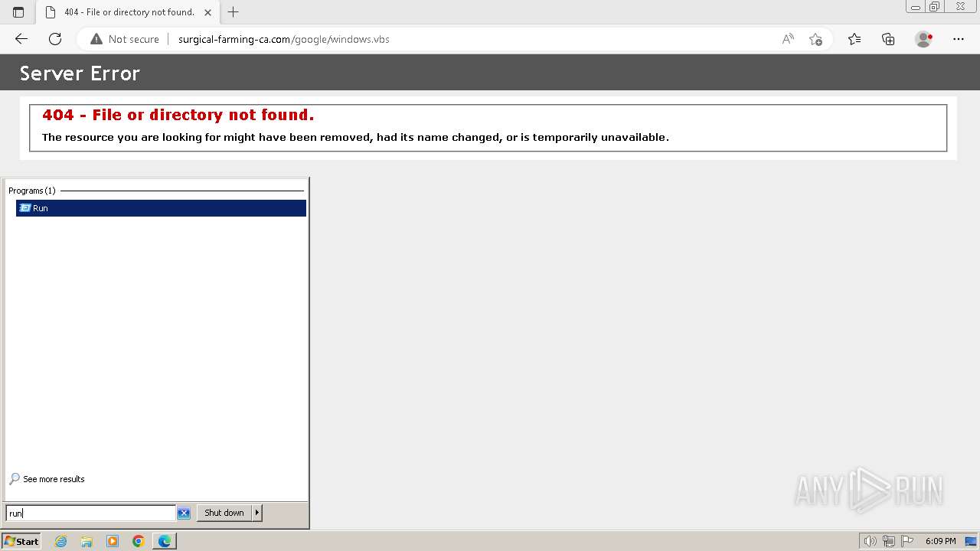
Task: Refresh the current page
Action: 55,39
